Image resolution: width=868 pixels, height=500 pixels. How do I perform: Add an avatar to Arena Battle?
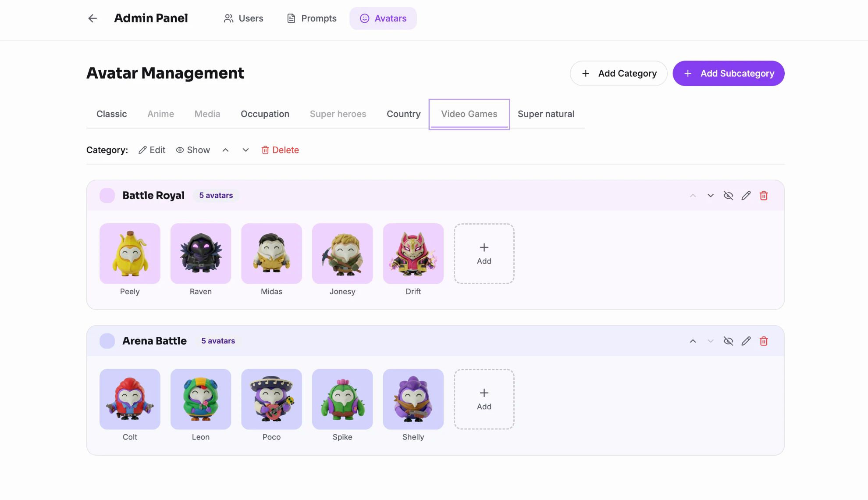[484, 399]
